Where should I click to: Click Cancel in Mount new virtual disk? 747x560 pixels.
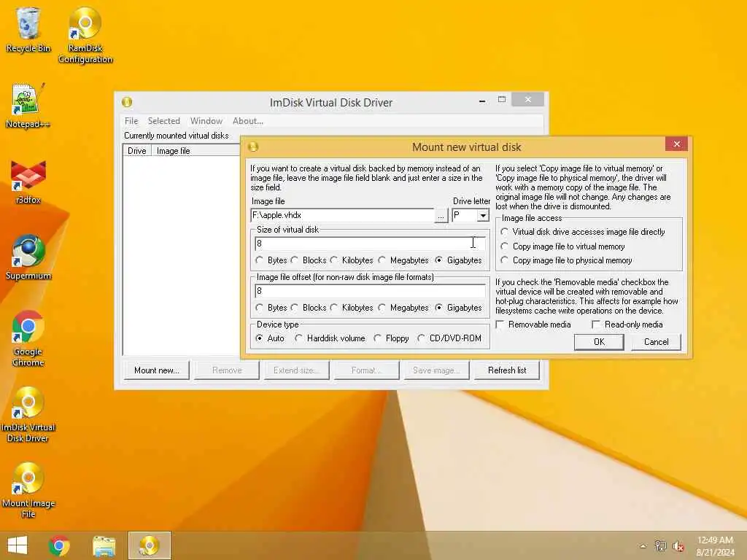point(656,342)
